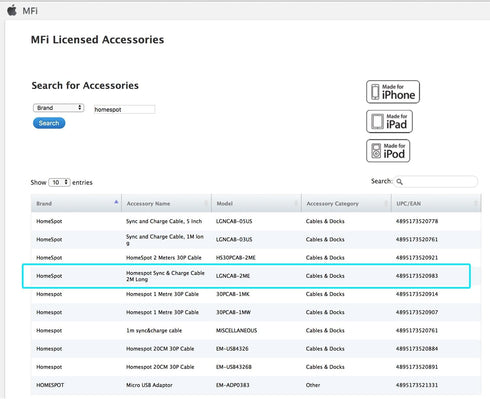This screenshot has height=399, width=490.
Task: Open the Show 10 entries dropdown
Action: pos(59,182)
